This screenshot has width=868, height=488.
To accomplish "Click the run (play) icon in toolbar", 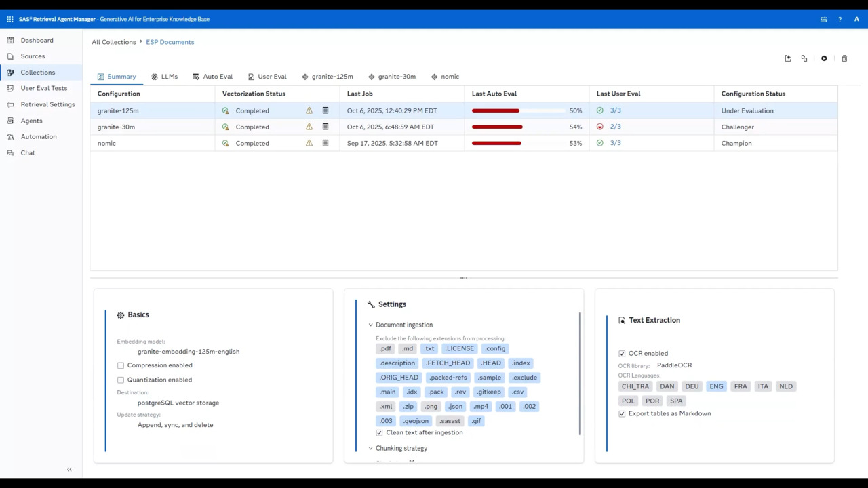I will (x=824, y=58).
